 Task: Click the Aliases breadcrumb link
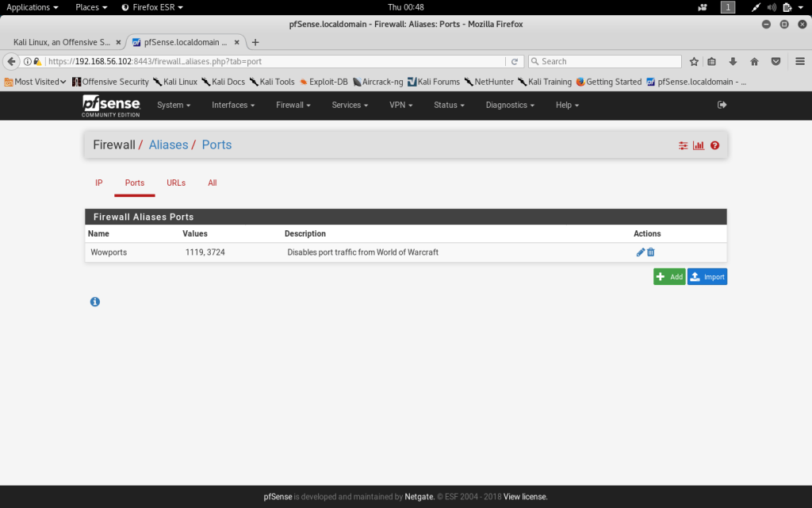click(x=168, y=144)
